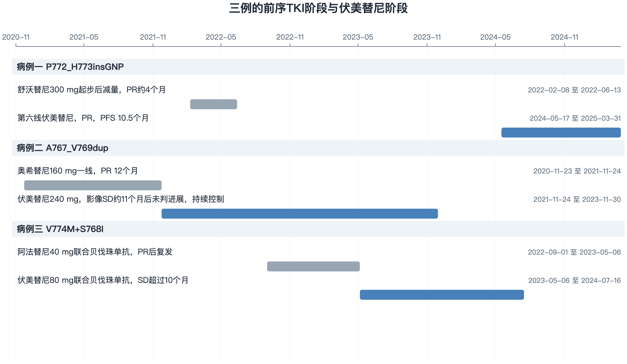Screen dimensions: 627x364
Task: Click the 2024-05 axis label
Action: click(495, 37)
